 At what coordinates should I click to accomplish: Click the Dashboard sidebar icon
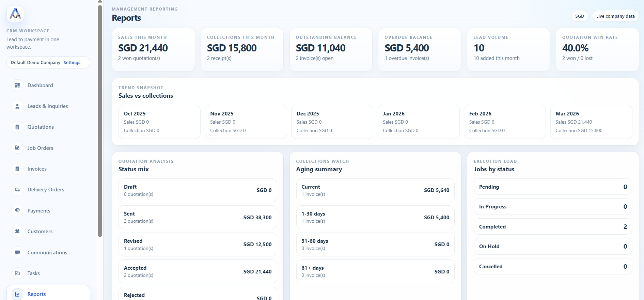click(x=17, y=85)
